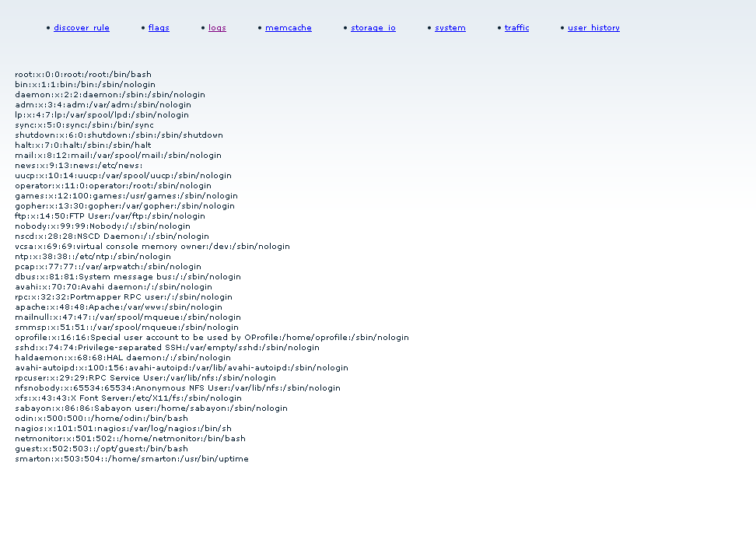This screenshot has width=756, height=533.
Task: Select the nobody:x:99:99 line
Action: [x=103, y=226]
